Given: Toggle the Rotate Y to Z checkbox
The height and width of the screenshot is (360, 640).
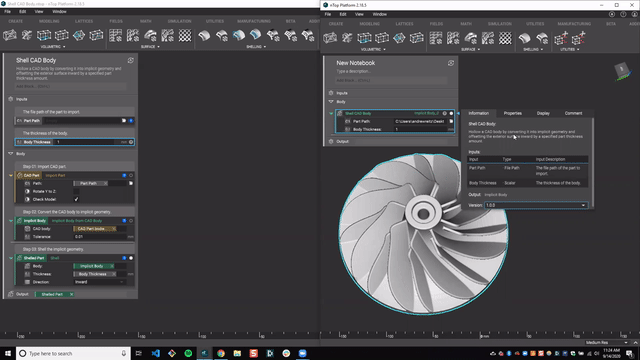Looking at the screenshot, I should (x=76, y=191).
